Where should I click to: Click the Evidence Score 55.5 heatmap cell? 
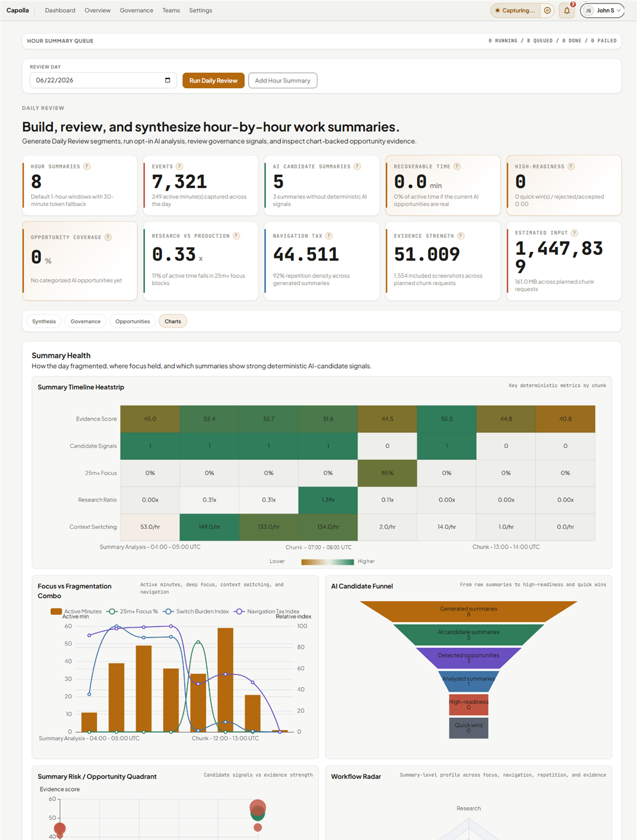coord(447,419)
